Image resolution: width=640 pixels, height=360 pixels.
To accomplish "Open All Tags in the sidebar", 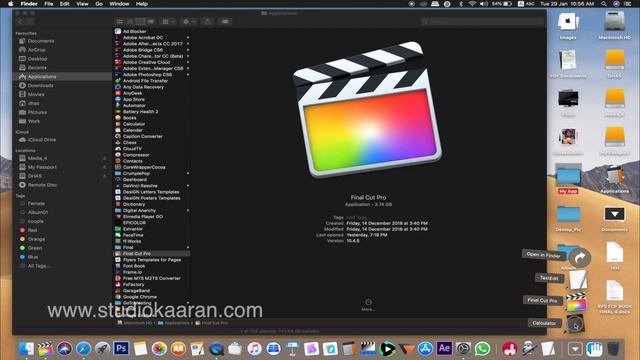I will click(x=38, y=266).
